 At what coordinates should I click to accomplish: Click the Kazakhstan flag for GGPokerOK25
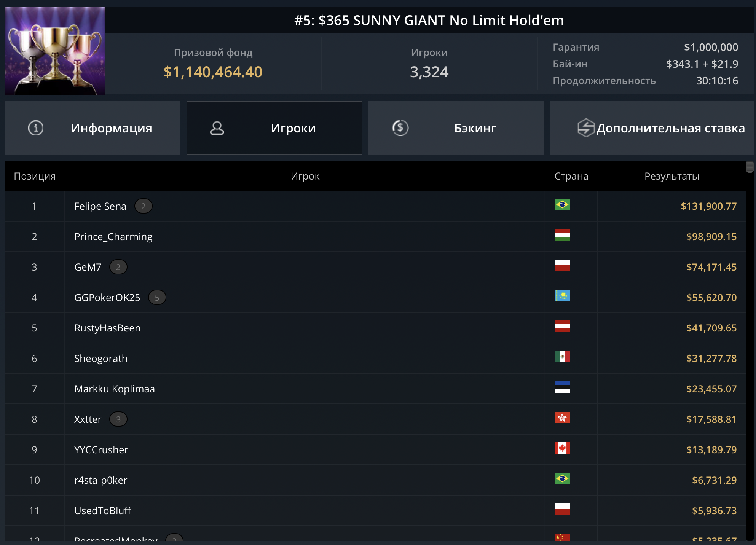[x=562, y=296]
